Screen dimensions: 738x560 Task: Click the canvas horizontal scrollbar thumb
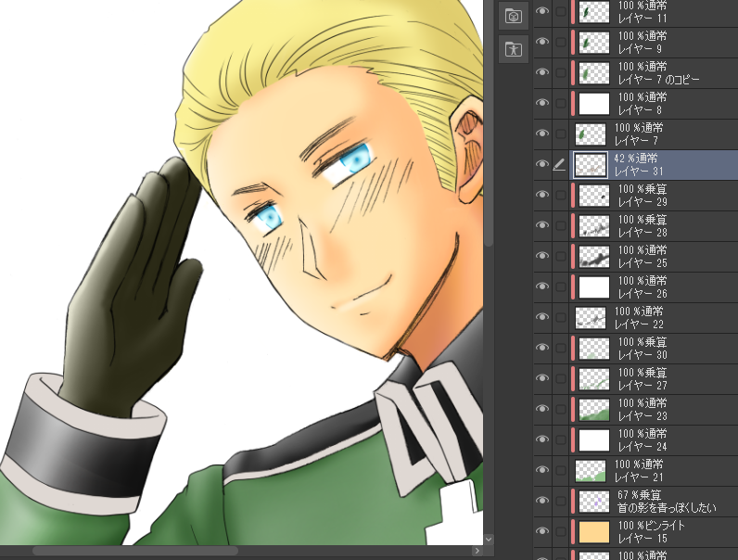pyautogui.click(x=135, y=551)
